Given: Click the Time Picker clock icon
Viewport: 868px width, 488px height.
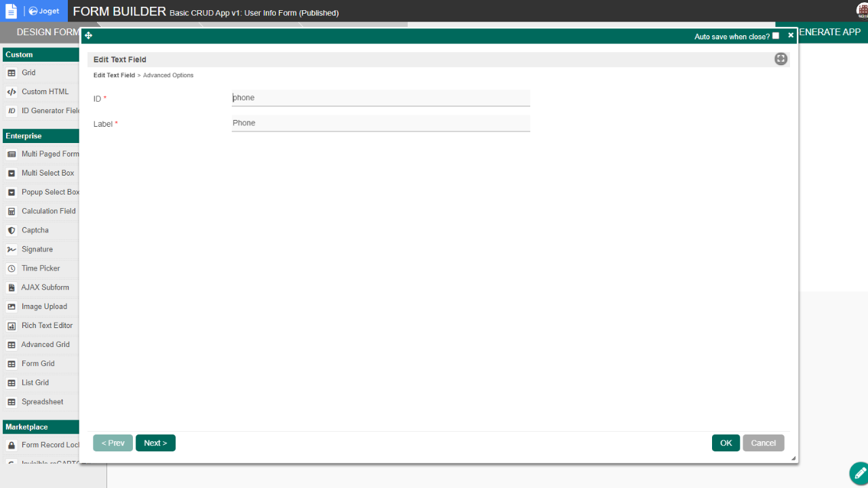Looking at the screenshot, I should point(12,268).
